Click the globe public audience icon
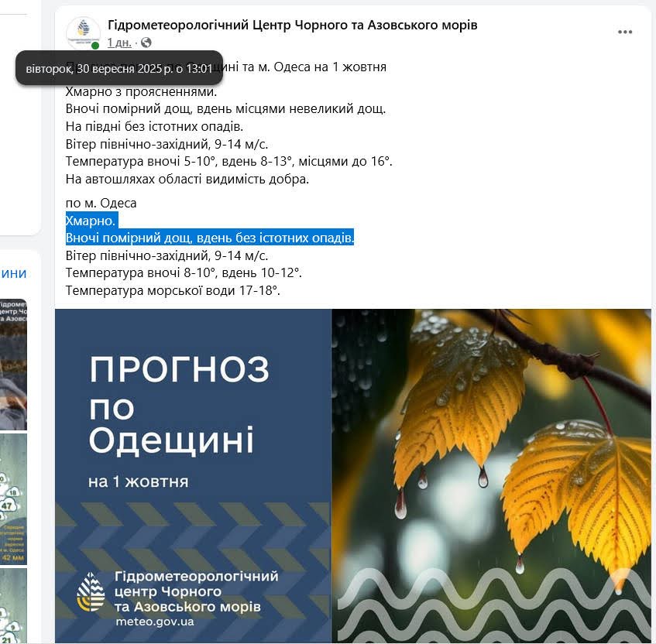The height and width of the screenshot is (644, 656). coord(146,43)
